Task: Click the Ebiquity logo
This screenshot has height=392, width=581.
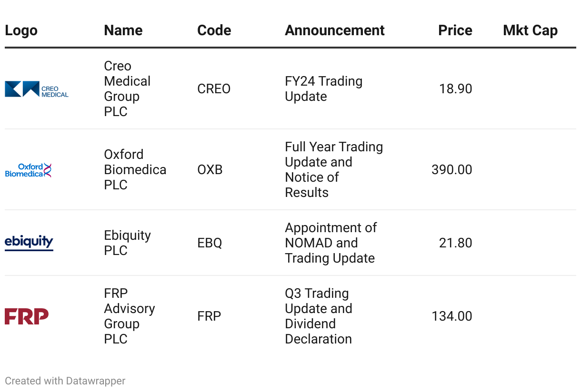Action: (29, 242)
